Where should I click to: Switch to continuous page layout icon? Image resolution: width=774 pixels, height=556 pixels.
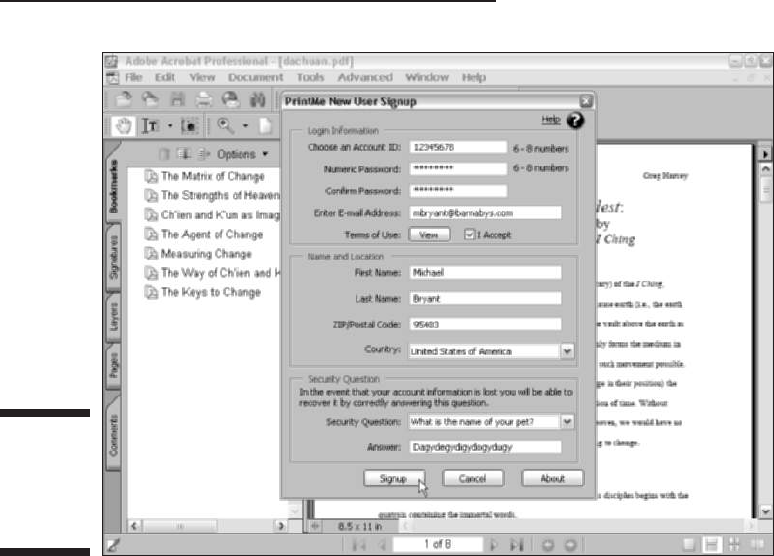[711, 545]
